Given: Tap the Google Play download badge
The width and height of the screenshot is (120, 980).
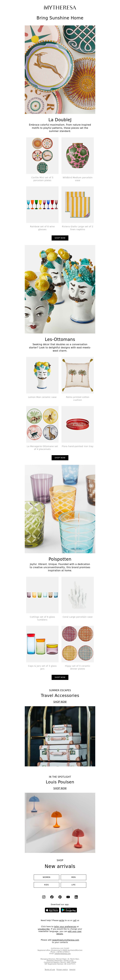Looking at the screenshot, I should 69,910.
